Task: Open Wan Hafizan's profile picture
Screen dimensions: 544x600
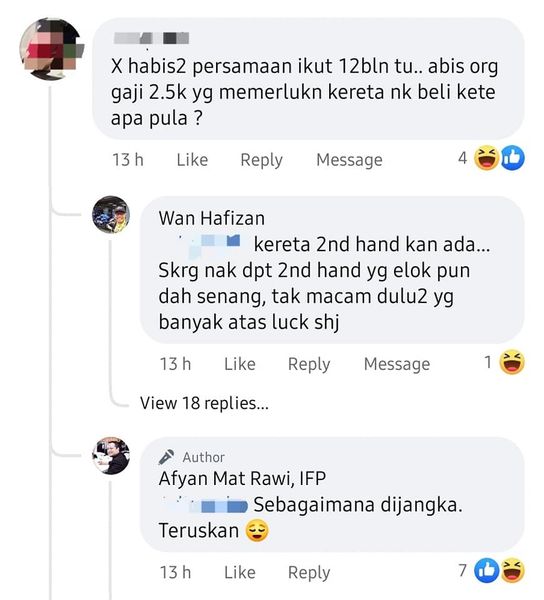Action: tap(111, 215)
